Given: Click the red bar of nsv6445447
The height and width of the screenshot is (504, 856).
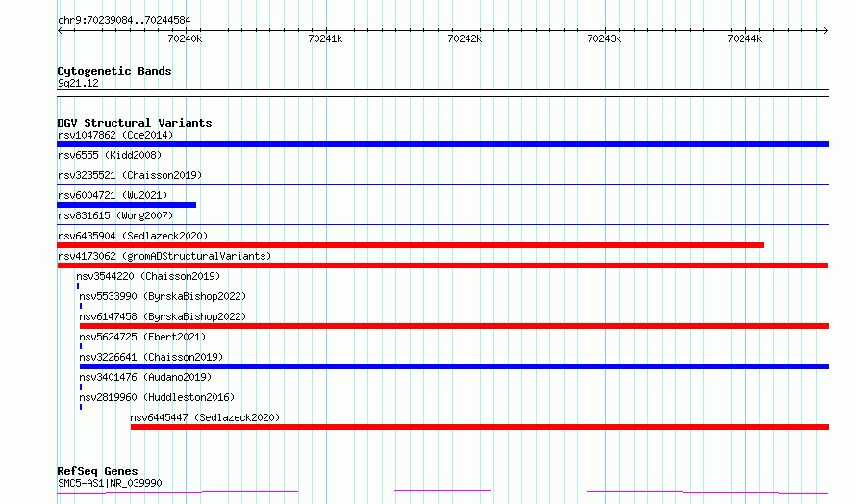Looking at the screenshot, I should tap(480, 427).
